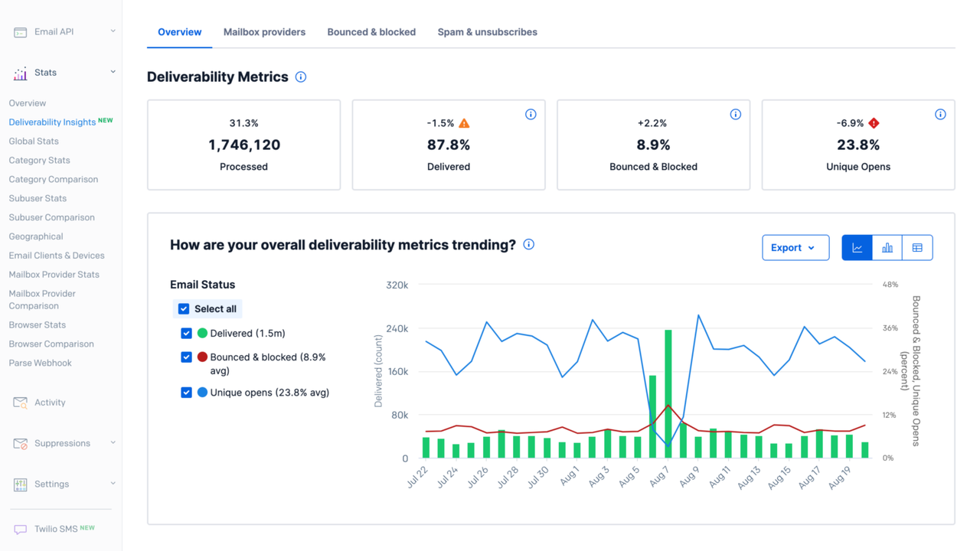Image resolution: width=980 pixels, height=551 pixels.
Task: Uncheck the Select all checkbox
Action: (184, 309)
